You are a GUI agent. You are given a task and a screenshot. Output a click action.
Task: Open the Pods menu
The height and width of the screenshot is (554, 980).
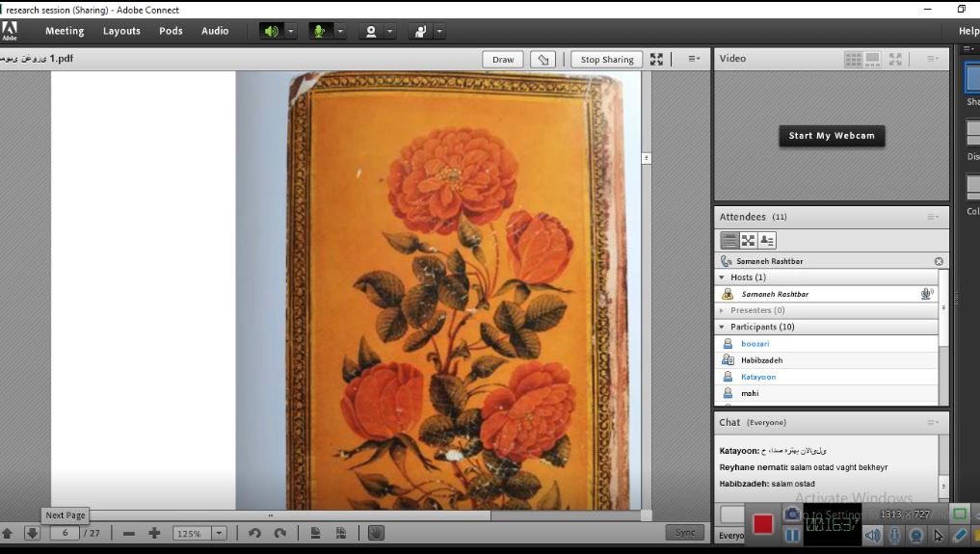[171, 31]
